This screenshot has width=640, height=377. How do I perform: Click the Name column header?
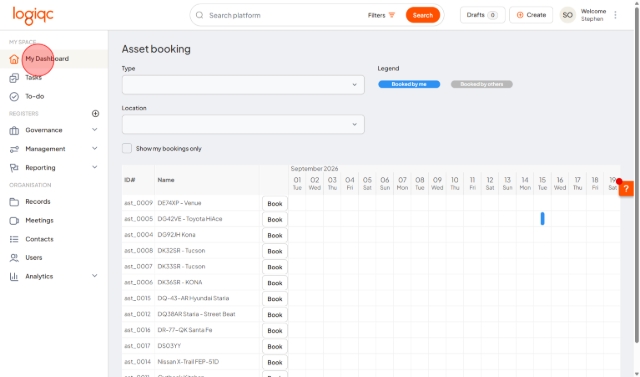coord(166,180)
